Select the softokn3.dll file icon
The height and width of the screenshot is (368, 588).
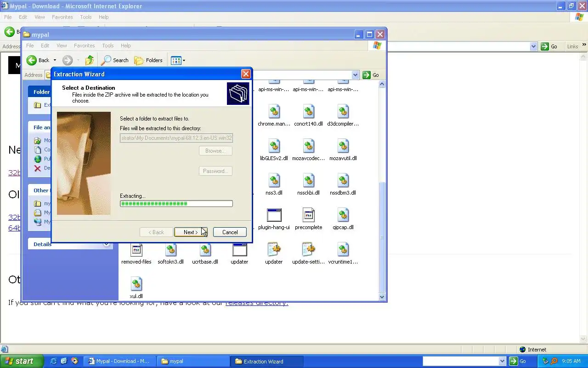tap(170, 249)
